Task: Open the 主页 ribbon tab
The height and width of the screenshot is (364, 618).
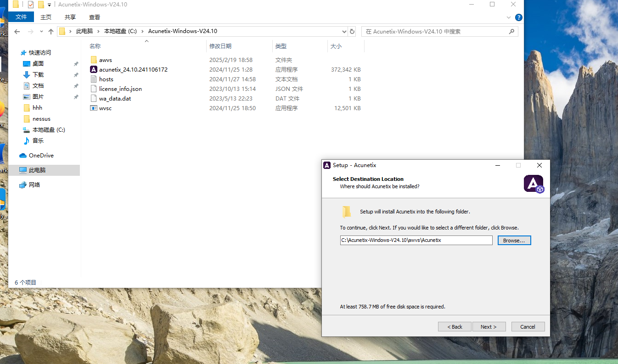Action: click(46, 17)
